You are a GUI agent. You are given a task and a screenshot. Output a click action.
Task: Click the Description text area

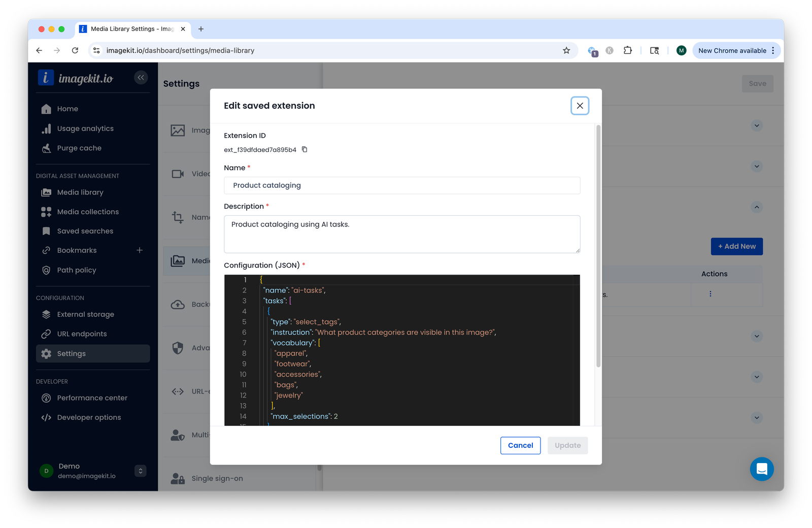click(x=402, y=234)
